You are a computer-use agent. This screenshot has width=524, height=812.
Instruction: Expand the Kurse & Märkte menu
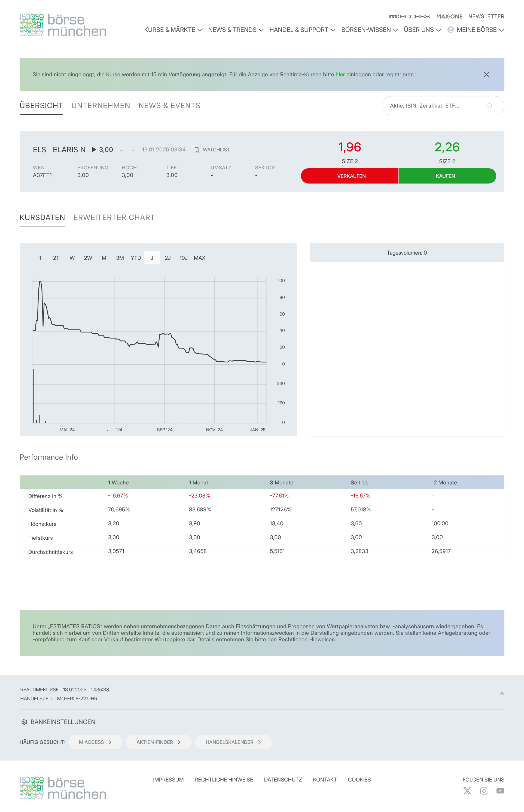pos(173,30)
